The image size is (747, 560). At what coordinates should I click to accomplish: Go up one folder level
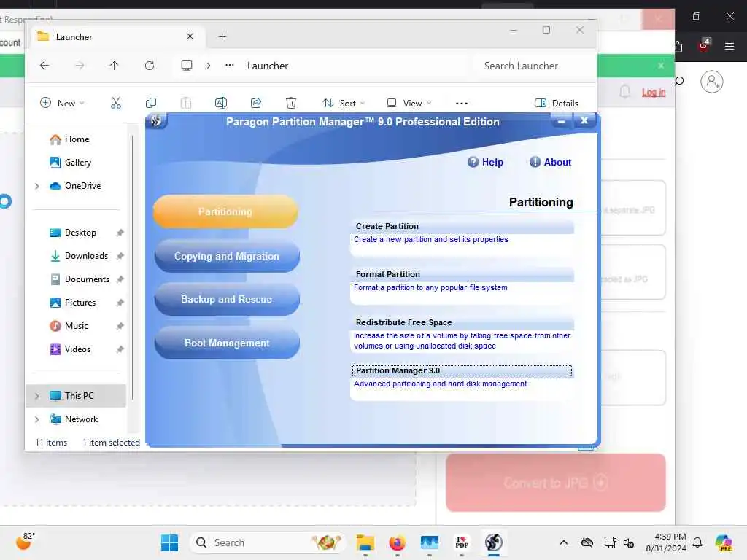pos(114,66)
